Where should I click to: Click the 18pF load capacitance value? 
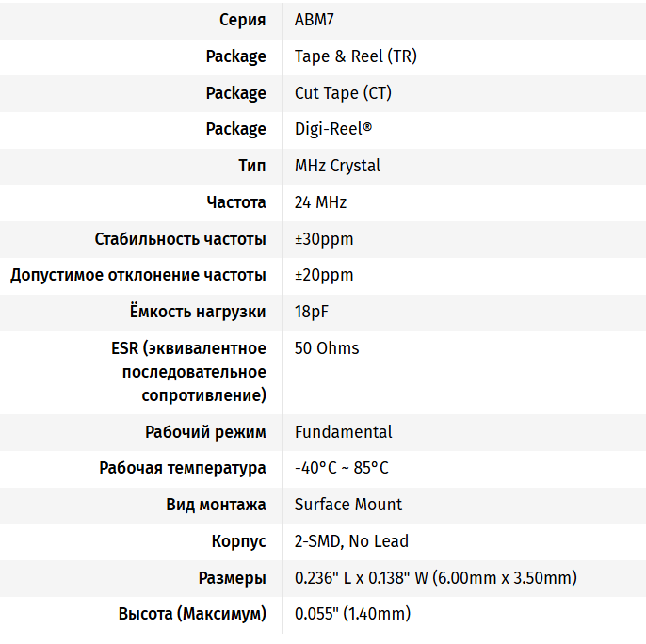point(312,312)
